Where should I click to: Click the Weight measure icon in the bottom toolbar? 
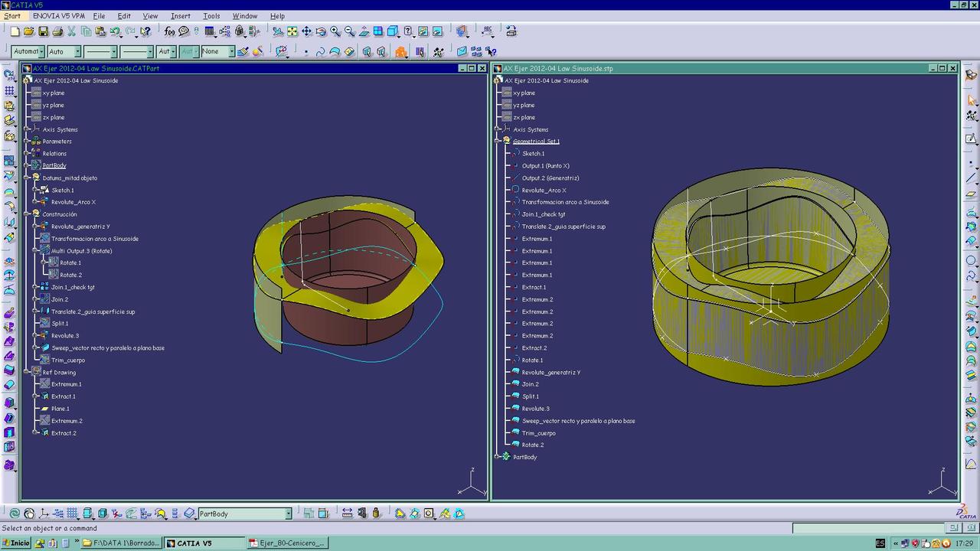coord(376,514)
